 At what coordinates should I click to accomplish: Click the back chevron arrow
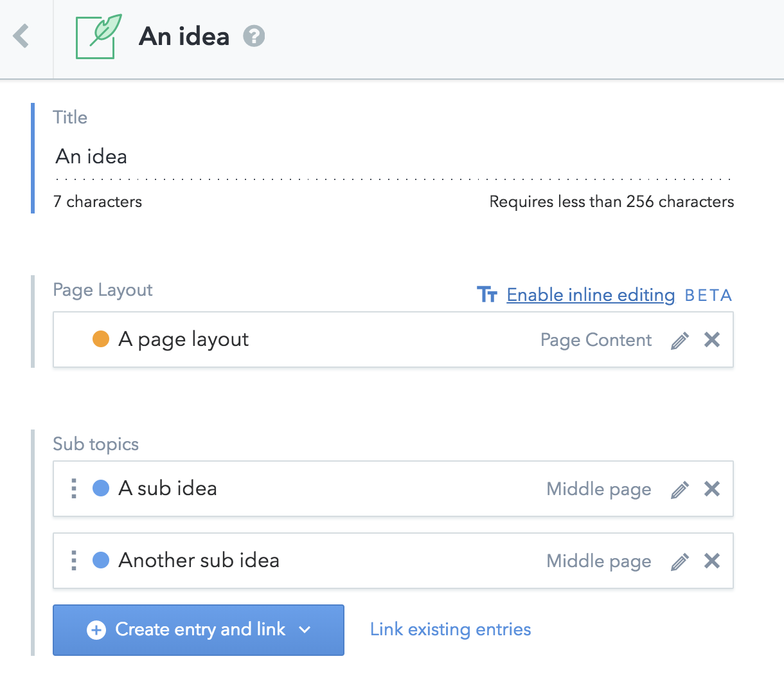[22, 36]
